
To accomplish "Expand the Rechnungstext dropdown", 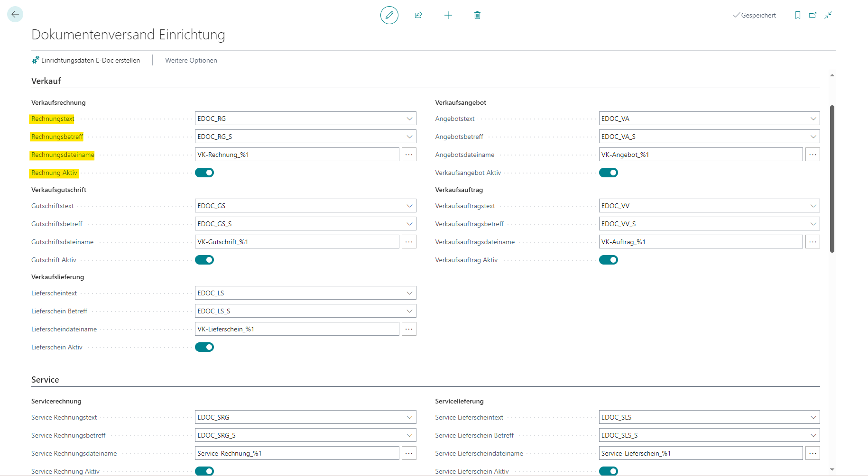I will pos(409,119).
